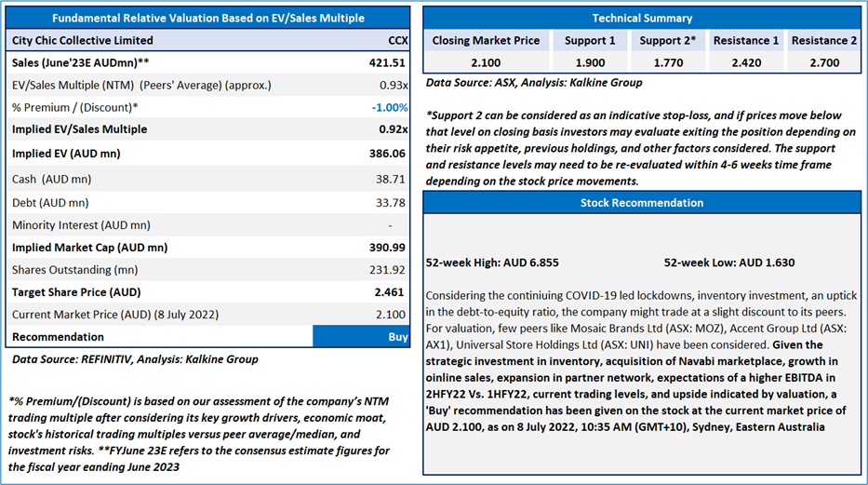The image size is (868, 485).
Task: Click the '*Support 2 can be considered' footnote
Action: pyautogui.click(x=641, y=148)
